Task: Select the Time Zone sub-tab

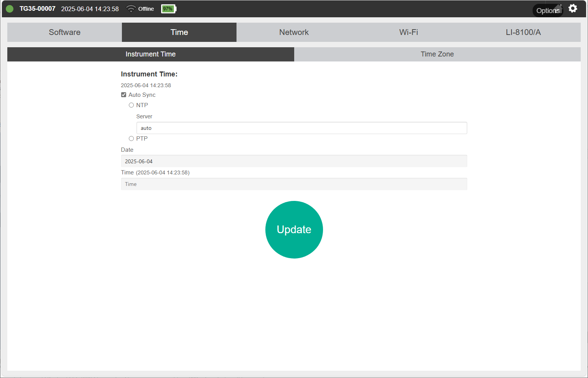Action: click(x=437, y=54)
